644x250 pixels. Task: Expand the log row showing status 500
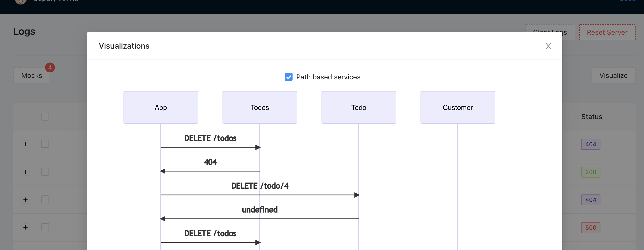coord(25,227)
